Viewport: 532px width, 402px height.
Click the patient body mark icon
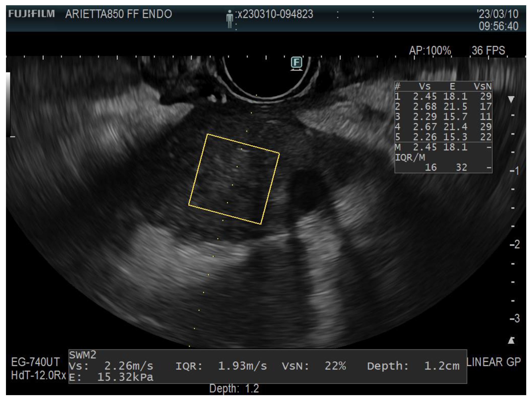(x=230, y=19)
